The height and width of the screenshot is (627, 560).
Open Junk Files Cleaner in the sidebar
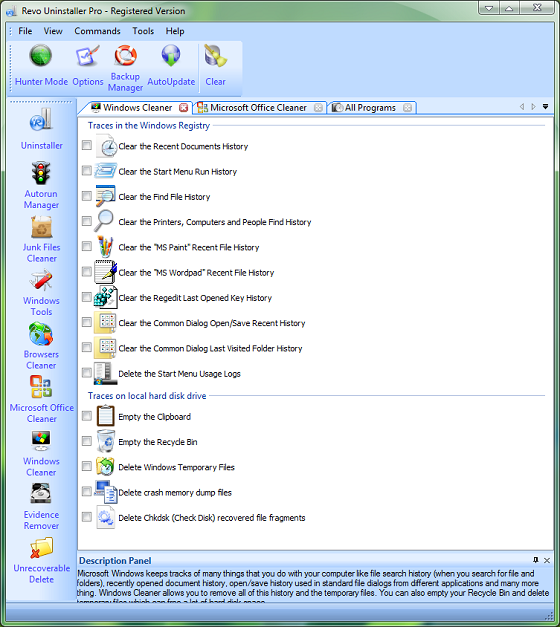point(42,240)
